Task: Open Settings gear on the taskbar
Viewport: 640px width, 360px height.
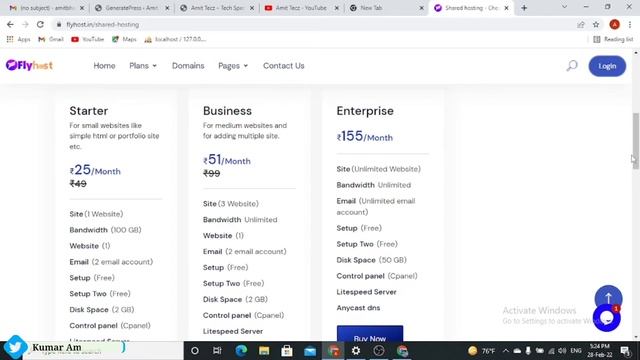Action: pos(356,351)
